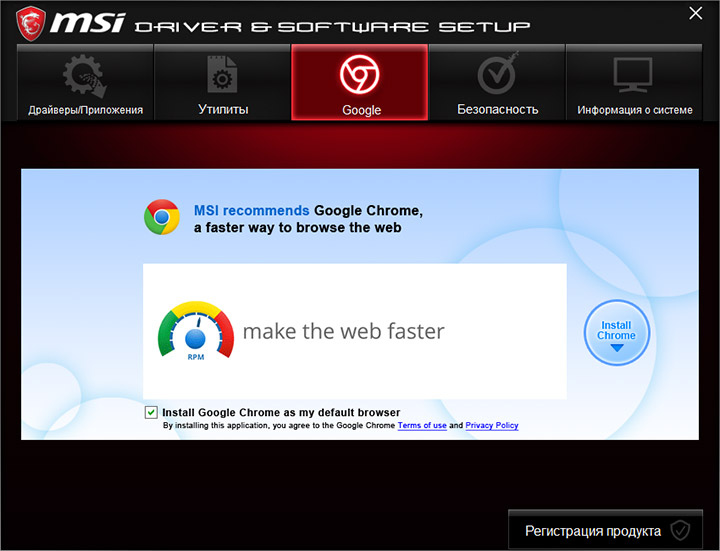The image size is (720, 551).
Task: Select the Google tab
Action: pyautogui.click(x=360, y=83)
